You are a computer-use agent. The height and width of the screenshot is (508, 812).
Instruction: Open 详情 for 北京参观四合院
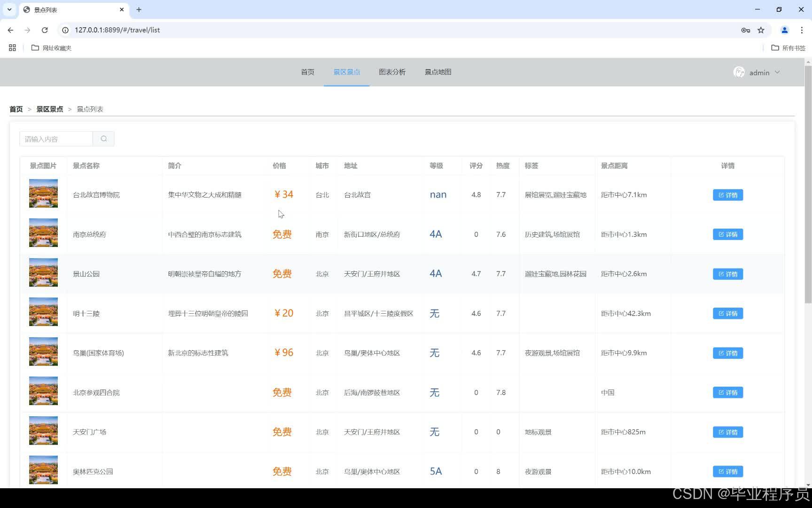pyautogui.click(x=728, y=392)
